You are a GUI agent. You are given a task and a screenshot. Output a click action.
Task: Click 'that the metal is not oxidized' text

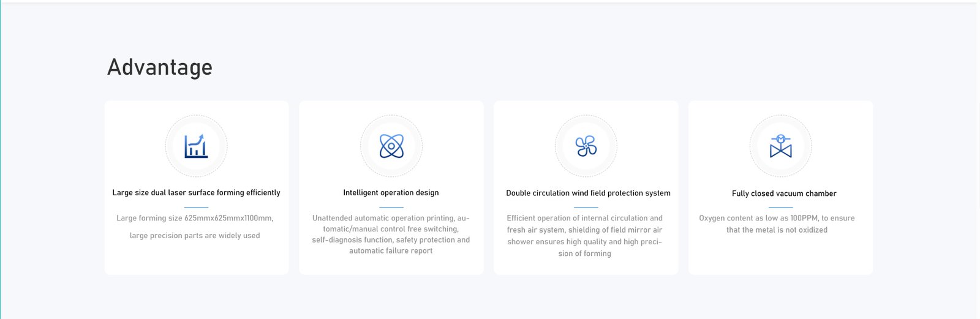[x=777, y=230]
